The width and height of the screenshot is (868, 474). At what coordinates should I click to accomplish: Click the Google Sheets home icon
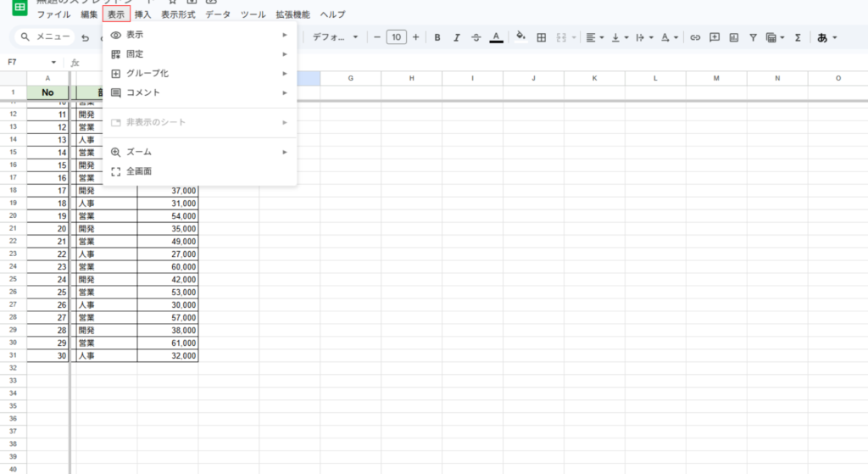[19, 7]
